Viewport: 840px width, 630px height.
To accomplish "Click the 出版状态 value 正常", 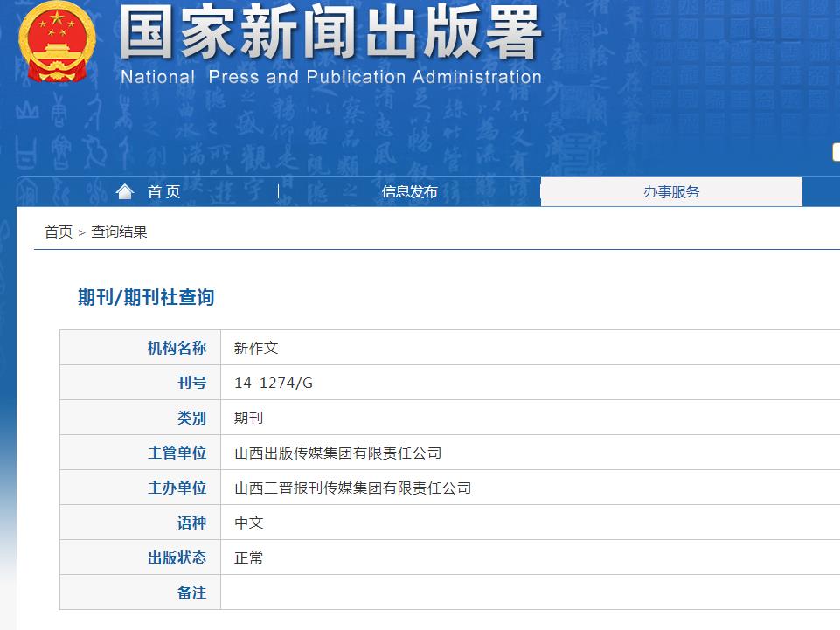I will click(250, 557).
